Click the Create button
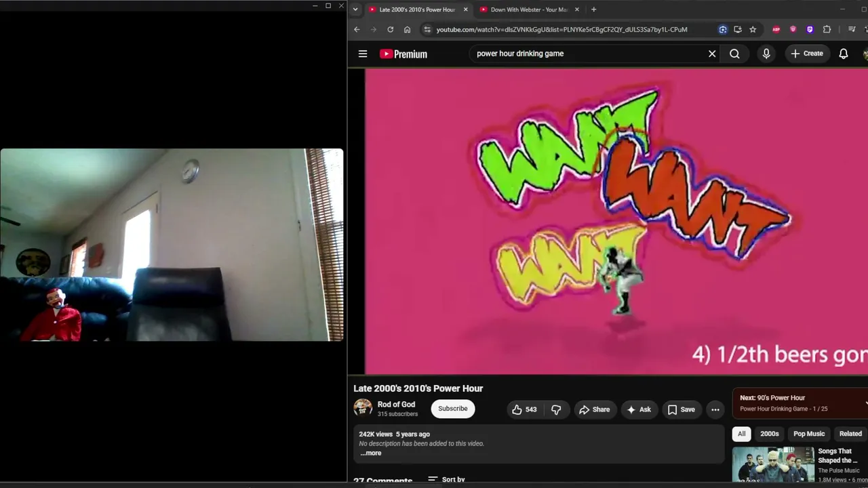 tap(807, 54)
